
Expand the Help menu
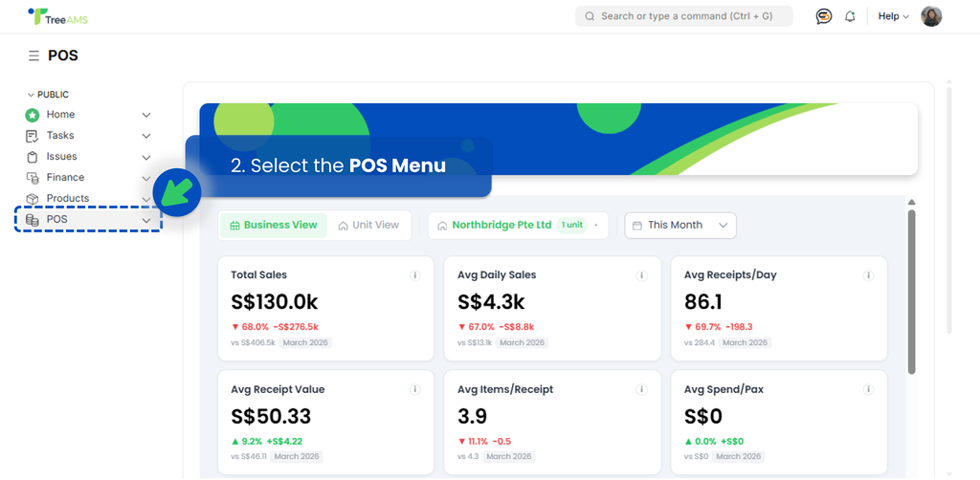[893, 16]
